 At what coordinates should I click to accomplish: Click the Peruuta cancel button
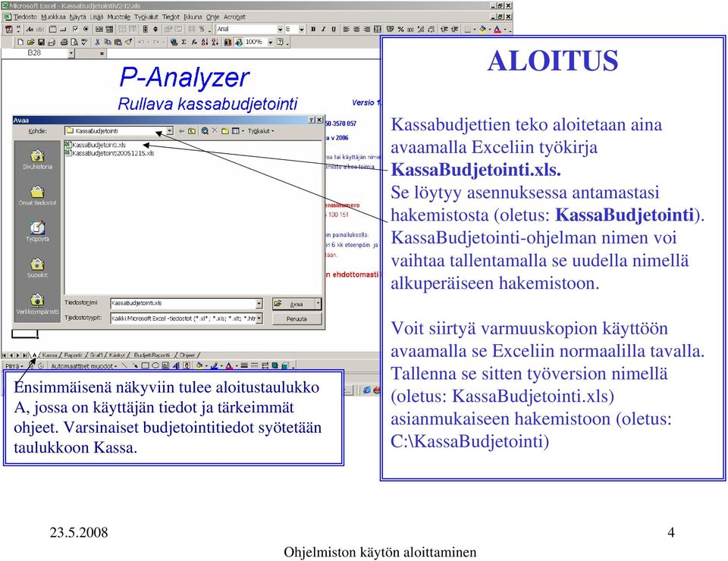coord(297,318)
